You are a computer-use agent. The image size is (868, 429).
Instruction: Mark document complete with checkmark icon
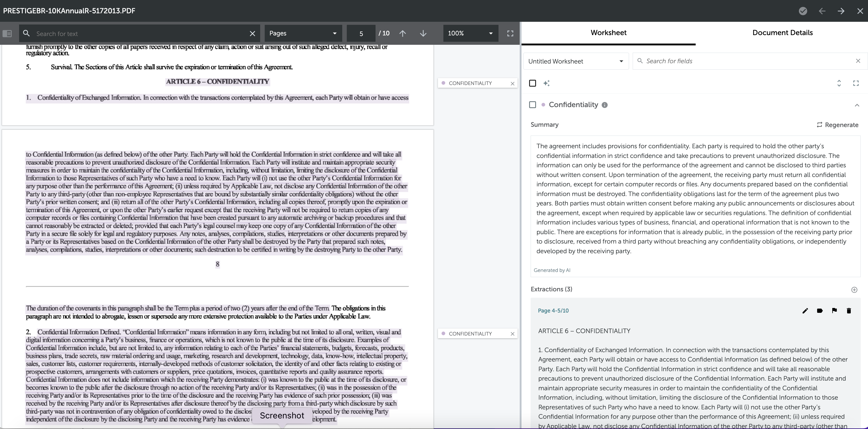click(803, 11)
